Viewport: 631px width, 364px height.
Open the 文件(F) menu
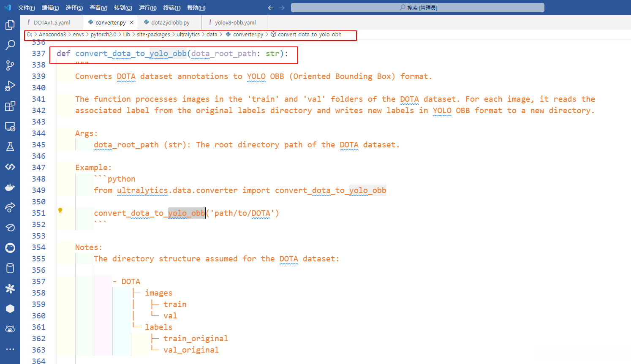pos(27,8)
